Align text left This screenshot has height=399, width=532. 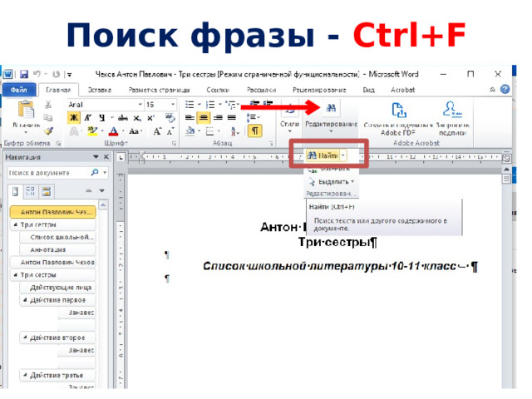[x=190, y=118]
